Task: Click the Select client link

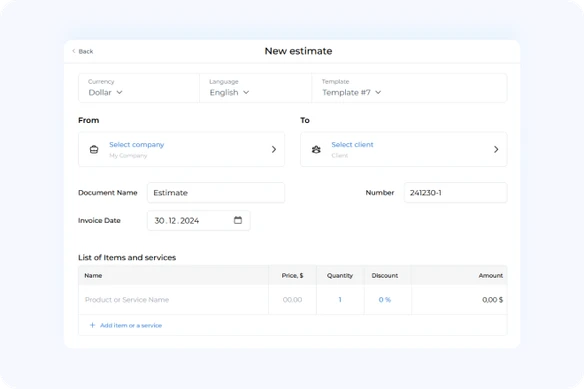Action: pos(352,145)
